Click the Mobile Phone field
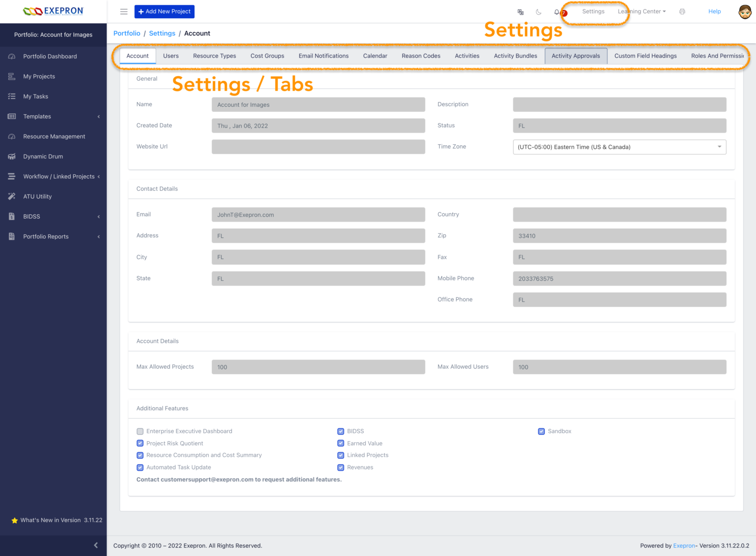The image size is (756, 556). (x=620, y=279)
